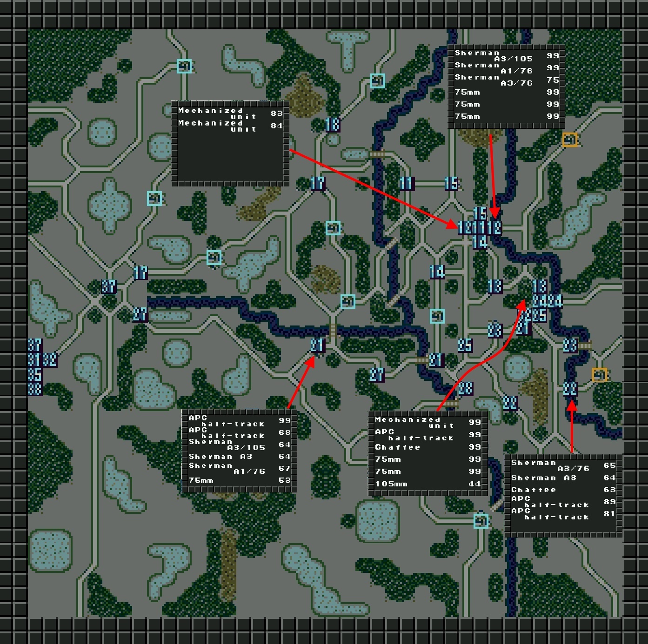
Task: Select unit marker 18 north of the map center
Action: click(332, 125)
